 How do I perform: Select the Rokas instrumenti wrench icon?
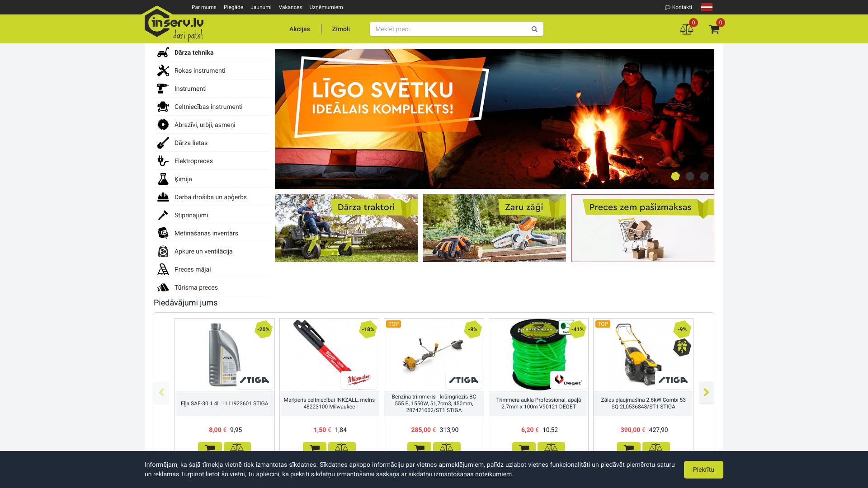pos(162,70)
